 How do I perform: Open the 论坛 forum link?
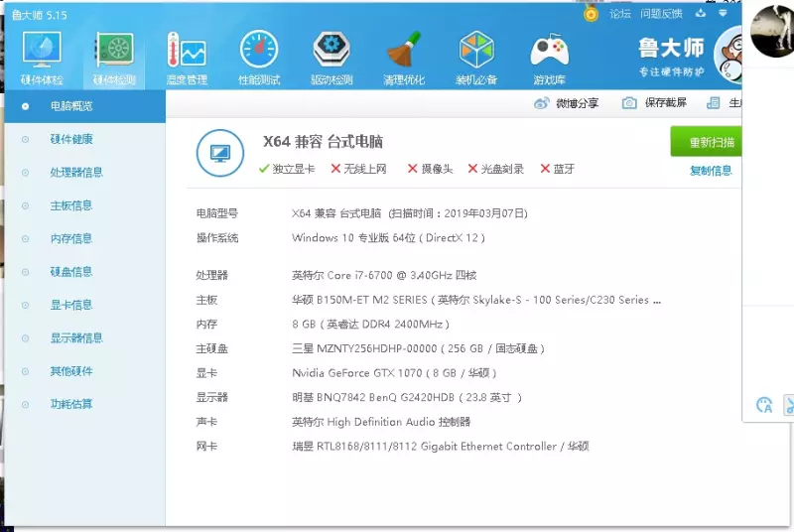point(619,14)
